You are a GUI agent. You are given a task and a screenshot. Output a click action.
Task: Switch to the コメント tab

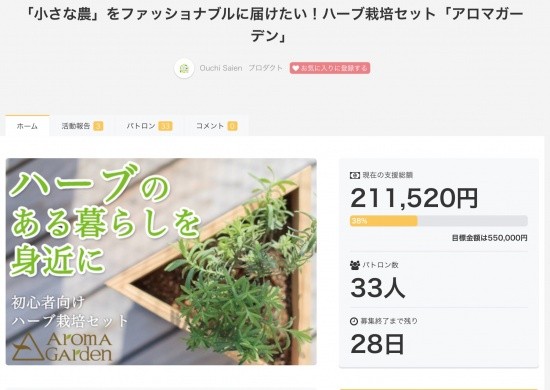[x=216, y=126]
